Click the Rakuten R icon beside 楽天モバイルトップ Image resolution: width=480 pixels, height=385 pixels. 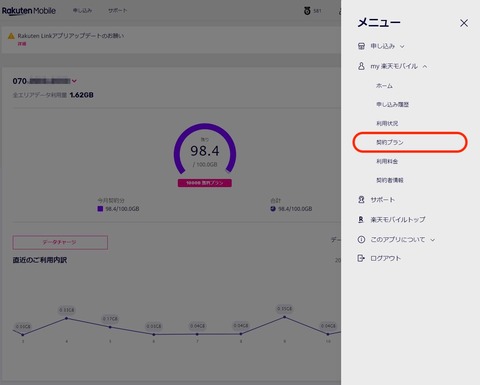pyautogui.click(x=361, y=220)
